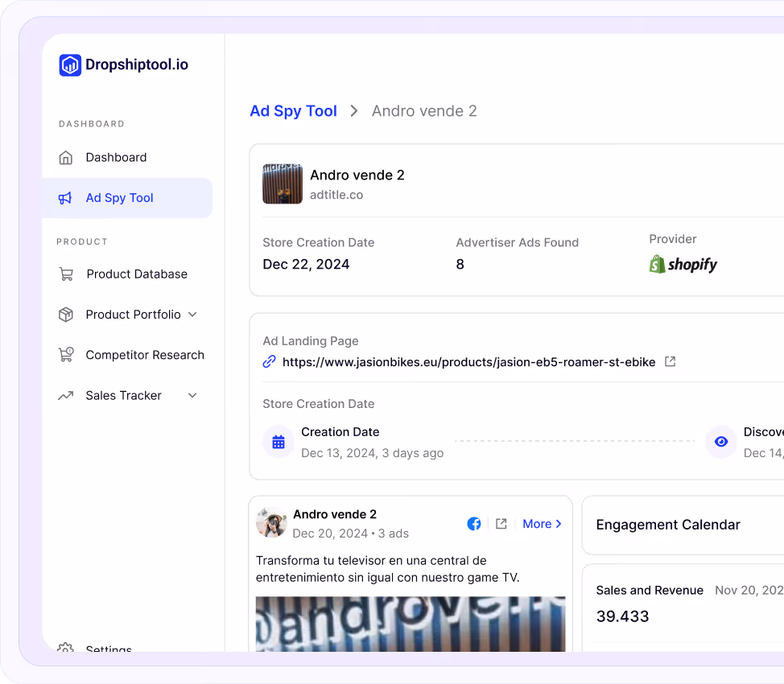Click the Shopify provider logo
This screenshot has width=784, height=684.
(683, 264)
